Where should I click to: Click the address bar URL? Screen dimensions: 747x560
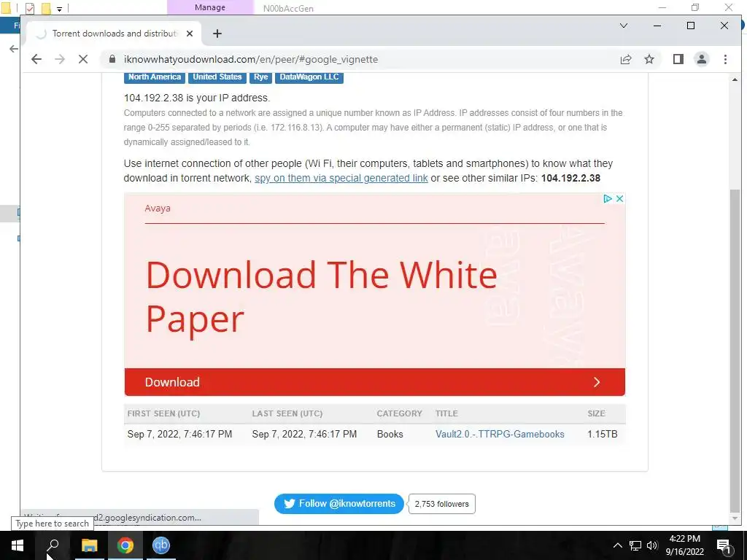251,60
